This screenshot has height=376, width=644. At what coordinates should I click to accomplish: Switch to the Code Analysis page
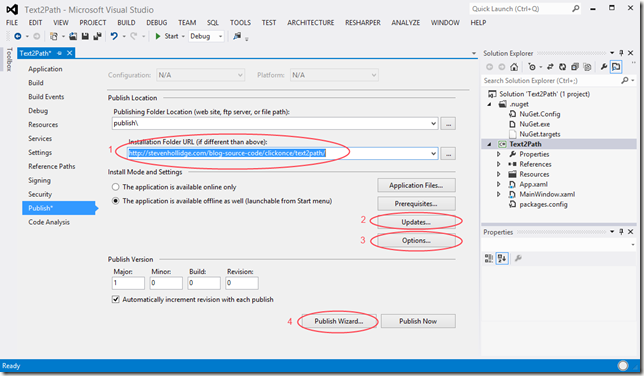[49, 222]
